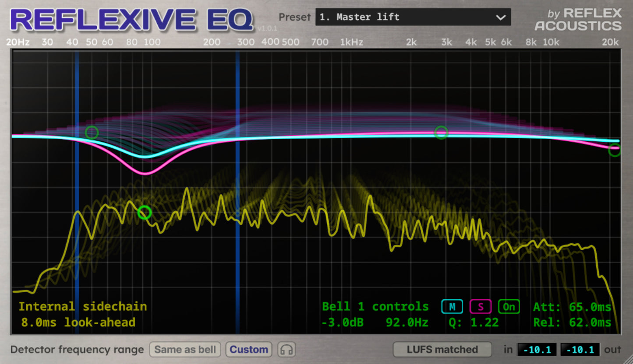
Task: Grab the green handle at the 20k edge
Action: pyautogui.click(x=615, y=150)
